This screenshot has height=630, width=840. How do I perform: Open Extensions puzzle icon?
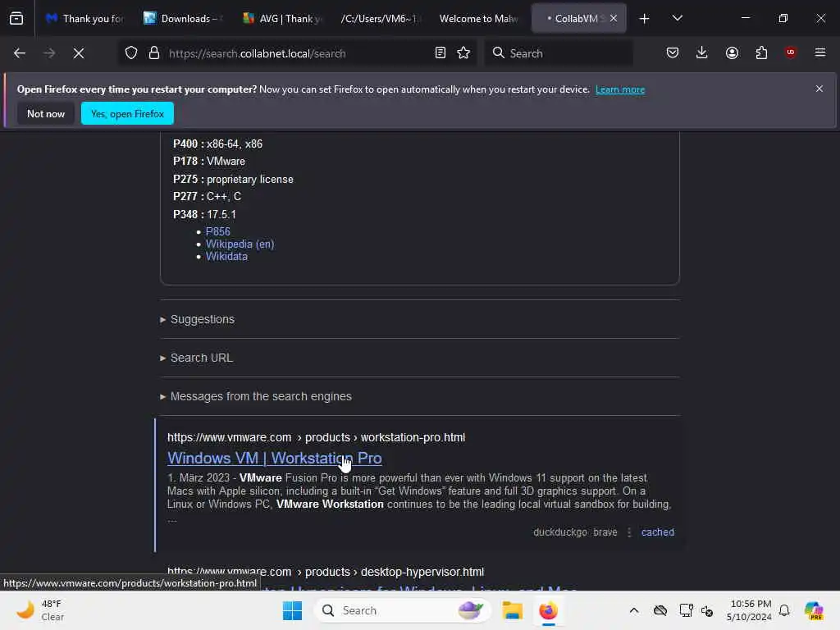pos(761,52)
